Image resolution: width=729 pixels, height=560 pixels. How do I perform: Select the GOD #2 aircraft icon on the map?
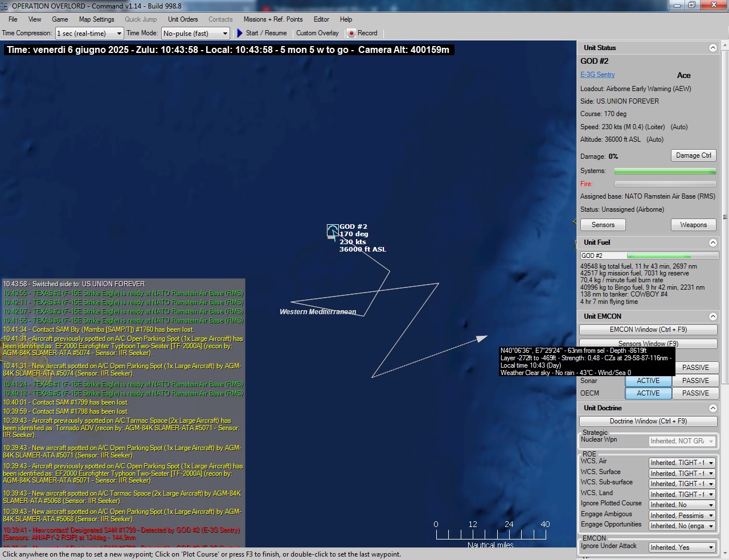(x=333, y=230)
